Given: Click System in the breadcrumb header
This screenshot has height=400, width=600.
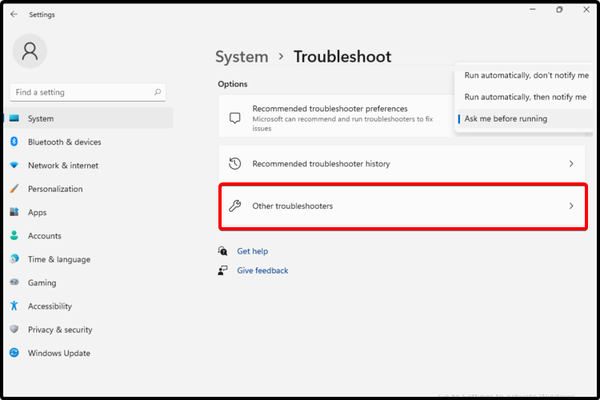Looking at the screenshot, I should pyautogui.click(x=241, y=57).
